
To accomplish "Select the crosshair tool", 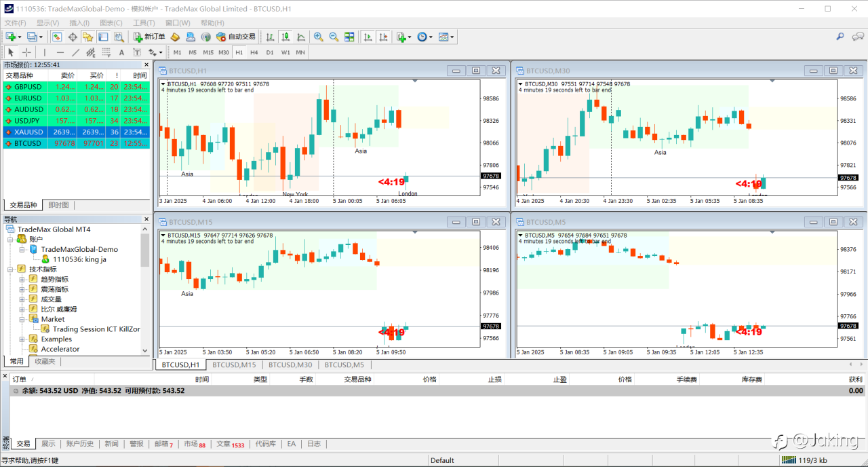I will (26, 52).
